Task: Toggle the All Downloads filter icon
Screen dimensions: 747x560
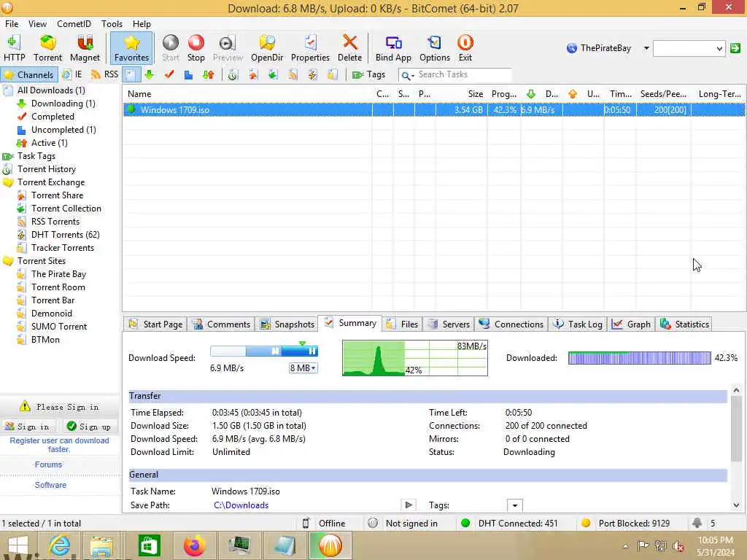Action: click(131, 75)
